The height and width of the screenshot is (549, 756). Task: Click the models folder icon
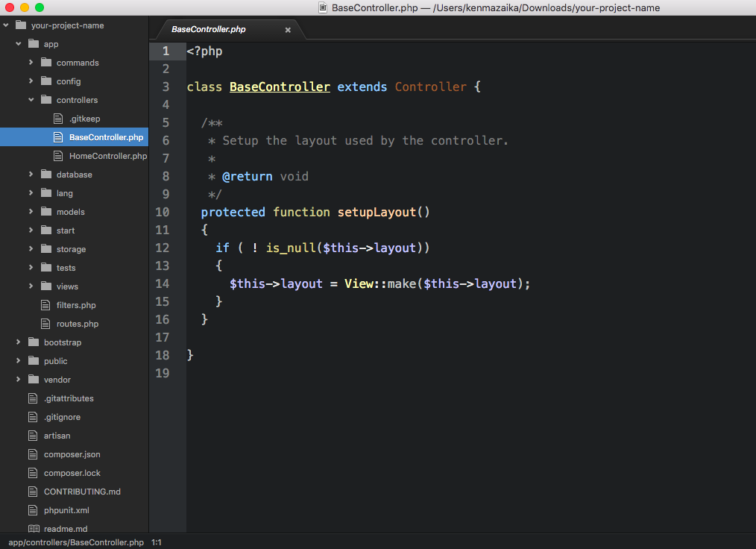point(46,212)
